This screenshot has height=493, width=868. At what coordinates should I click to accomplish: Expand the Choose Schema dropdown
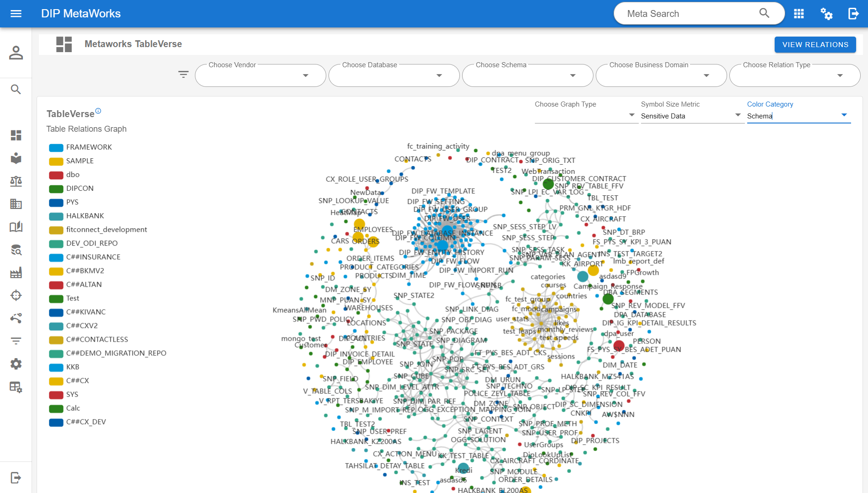(x=528, y=75)
